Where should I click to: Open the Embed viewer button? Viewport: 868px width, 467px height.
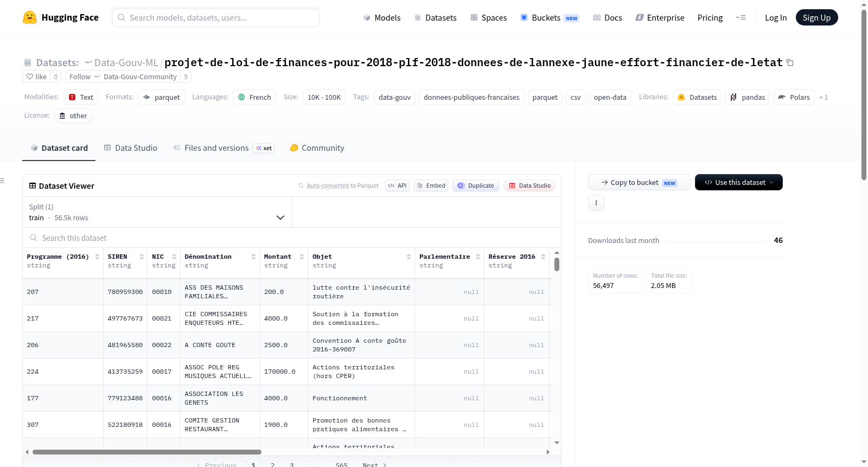coord(431,185)
